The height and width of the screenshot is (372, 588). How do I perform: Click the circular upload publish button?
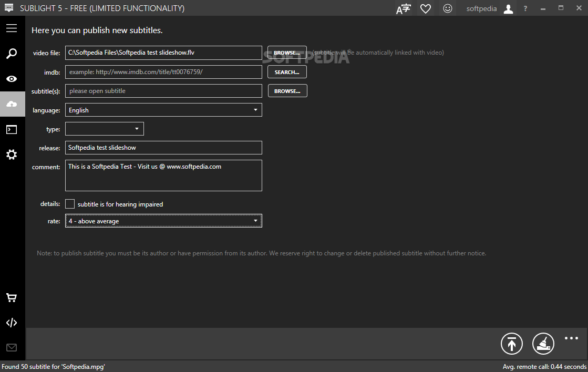tap(512, 344)
